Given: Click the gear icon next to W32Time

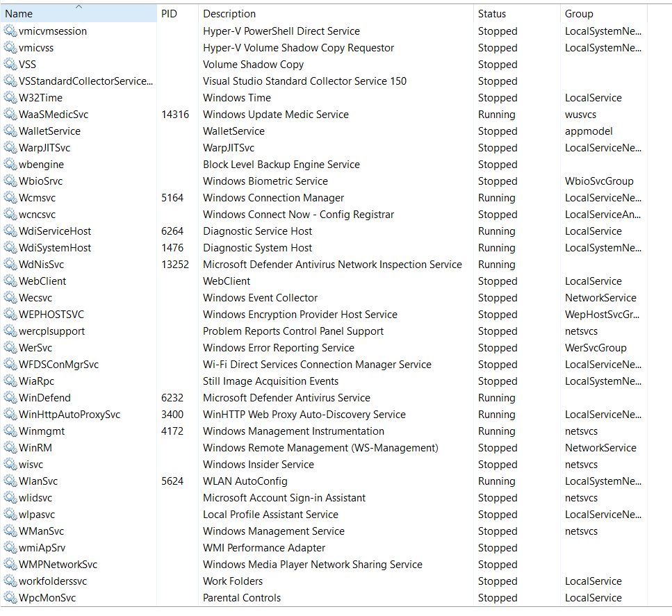Looking at the screenshot, I should [10, 98].
